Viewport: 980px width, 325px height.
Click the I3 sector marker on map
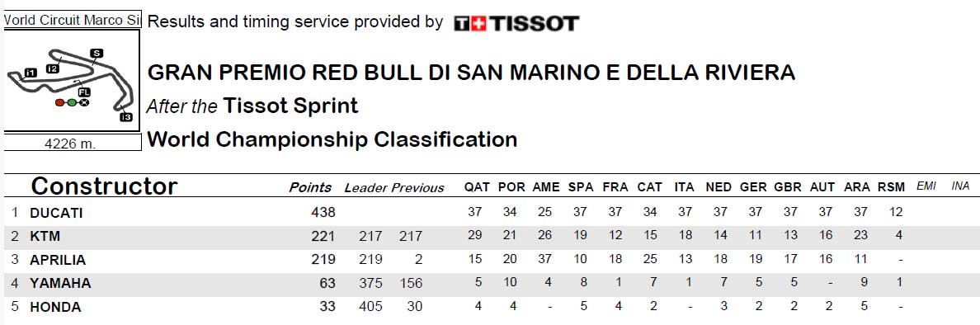point(125,117)
